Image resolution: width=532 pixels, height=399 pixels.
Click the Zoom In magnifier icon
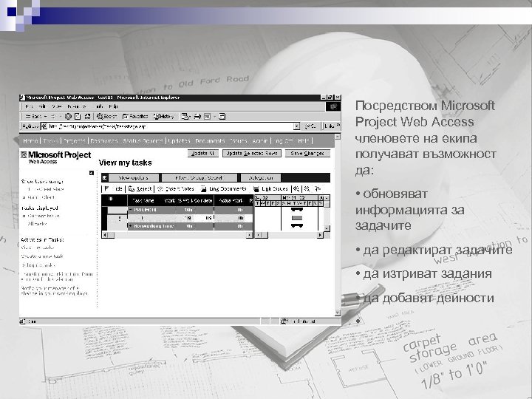pyautogui.click(x=296, y=189)
